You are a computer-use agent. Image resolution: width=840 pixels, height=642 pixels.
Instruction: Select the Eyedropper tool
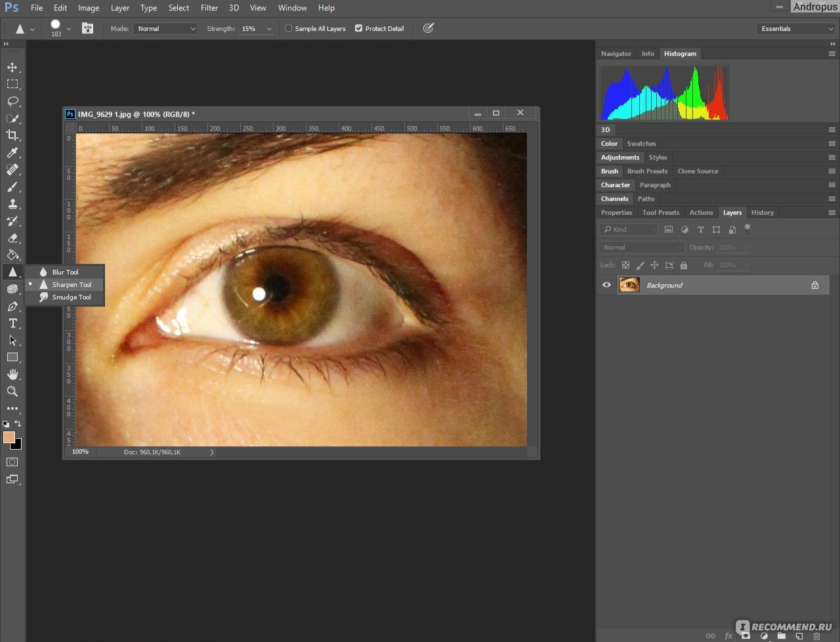click(x=12, y=152)
